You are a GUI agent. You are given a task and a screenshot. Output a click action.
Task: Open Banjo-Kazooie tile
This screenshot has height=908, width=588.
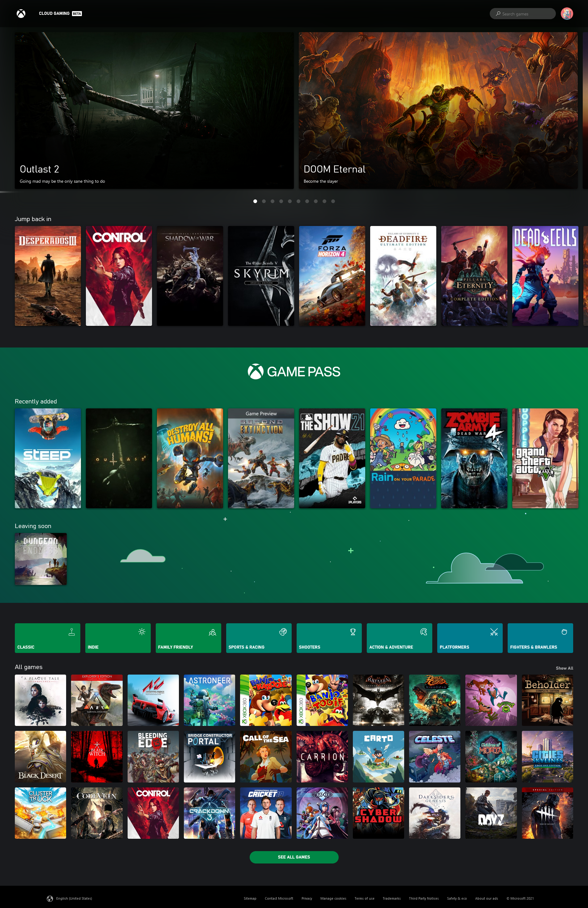click(x=266, y=700)
